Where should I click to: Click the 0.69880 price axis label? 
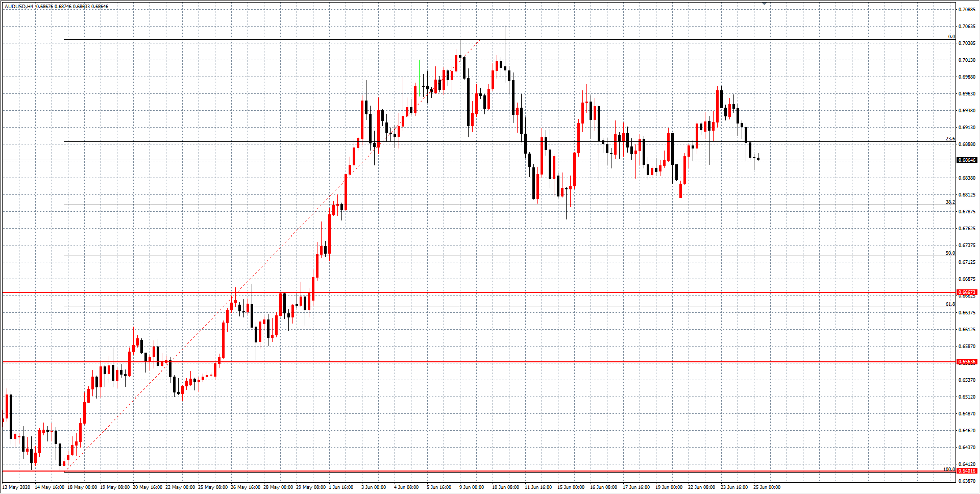pos(967,77)
